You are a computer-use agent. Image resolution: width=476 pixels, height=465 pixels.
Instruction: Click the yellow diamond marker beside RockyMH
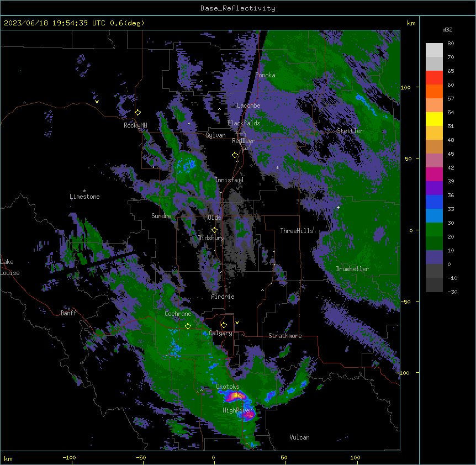coord(138,112)
